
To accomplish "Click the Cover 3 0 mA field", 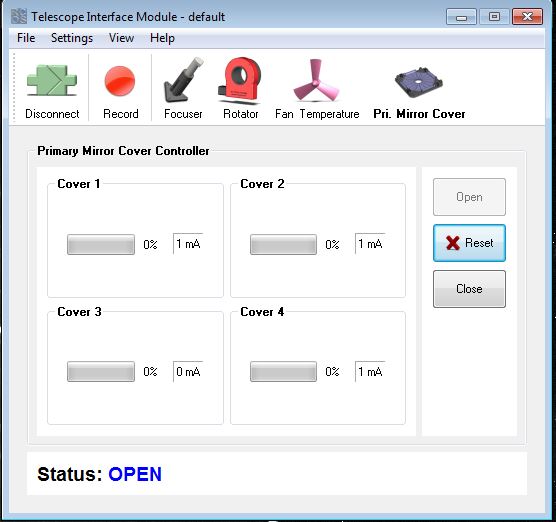I will click(188, 371).
